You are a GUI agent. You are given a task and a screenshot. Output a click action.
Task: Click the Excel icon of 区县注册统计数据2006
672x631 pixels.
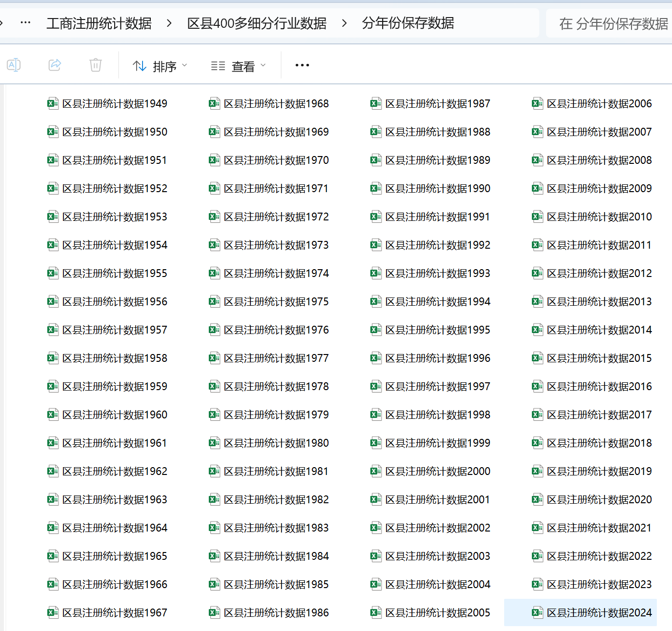point(537,103)
